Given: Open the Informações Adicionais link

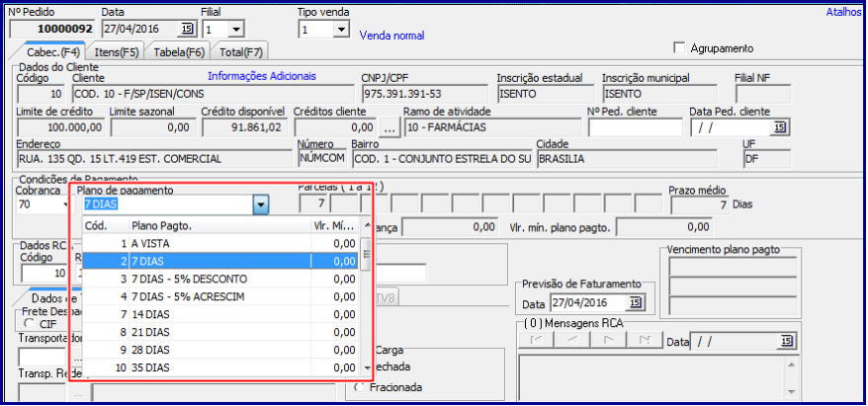Looking at the screenshot, I should pos(262,76).
